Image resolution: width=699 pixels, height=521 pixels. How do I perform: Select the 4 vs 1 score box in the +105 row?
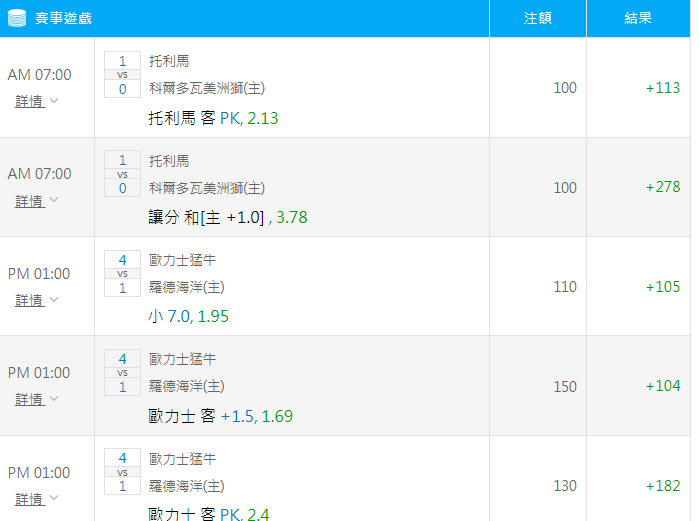pyautogui.click(x=123, y=274)
